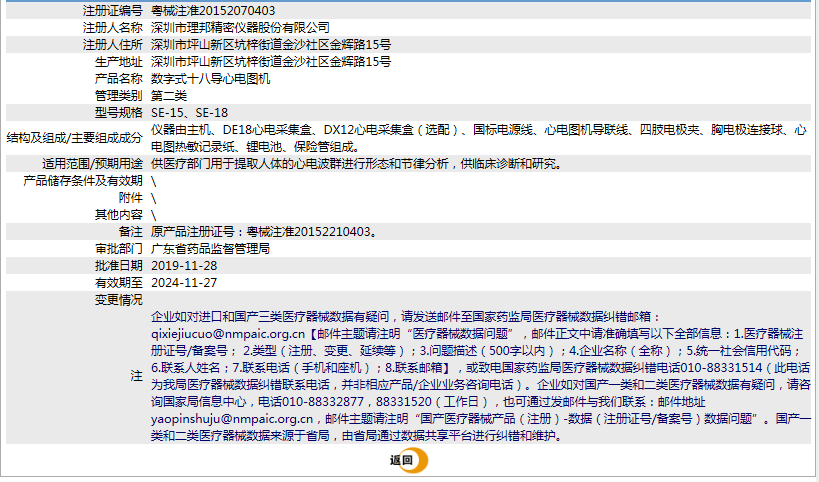Screen dimensions: 819x482
Task: Click the 变更情况 field label
Action: [x=119, y=300]
